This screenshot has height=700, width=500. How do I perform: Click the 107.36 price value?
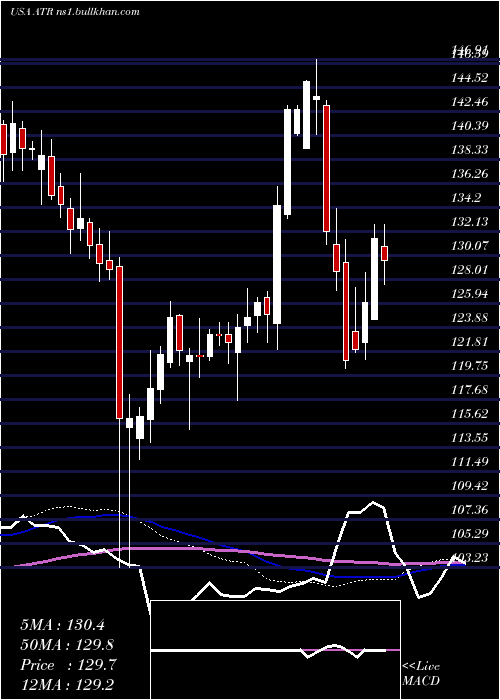click(470, 510)
